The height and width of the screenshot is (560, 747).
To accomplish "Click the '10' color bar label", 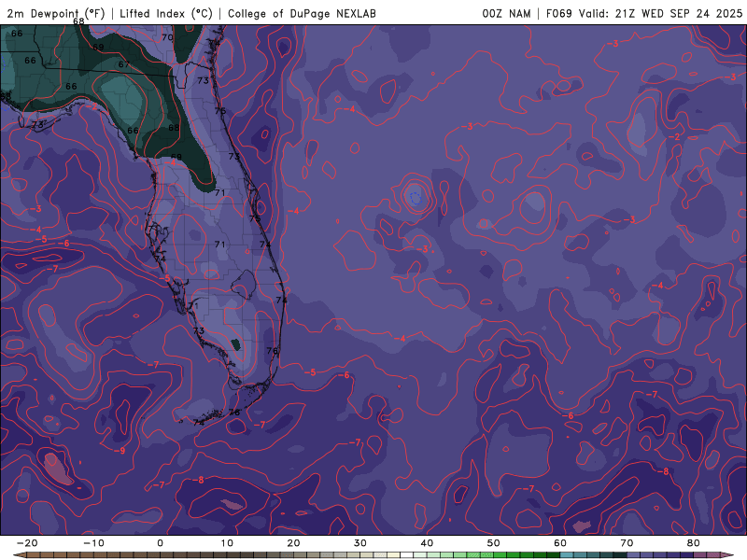I will 227,543.
